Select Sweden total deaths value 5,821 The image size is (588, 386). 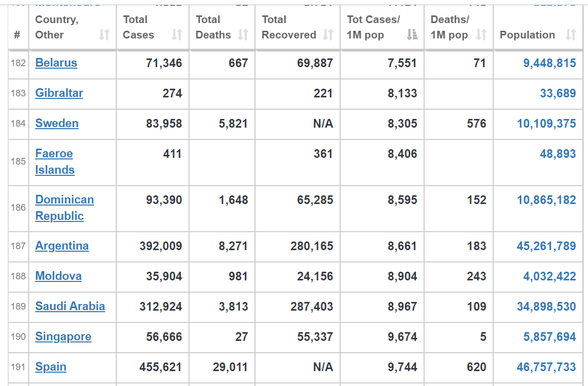tap(233, 124)
